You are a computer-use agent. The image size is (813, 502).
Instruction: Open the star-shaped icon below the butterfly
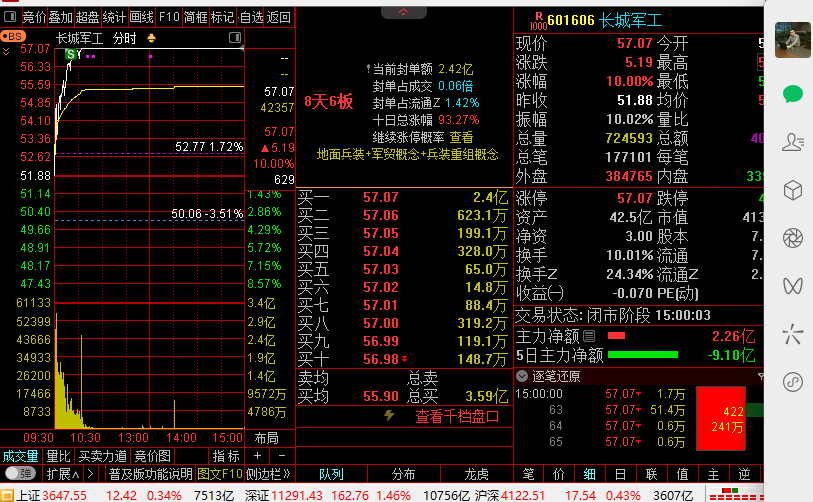(793, 334)
